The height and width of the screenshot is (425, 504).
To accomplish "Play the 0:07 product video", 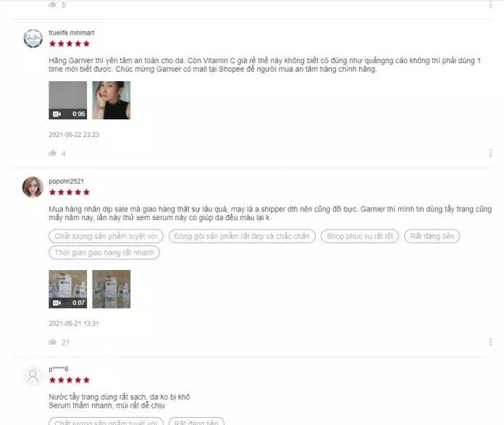I will click(68, 289).
